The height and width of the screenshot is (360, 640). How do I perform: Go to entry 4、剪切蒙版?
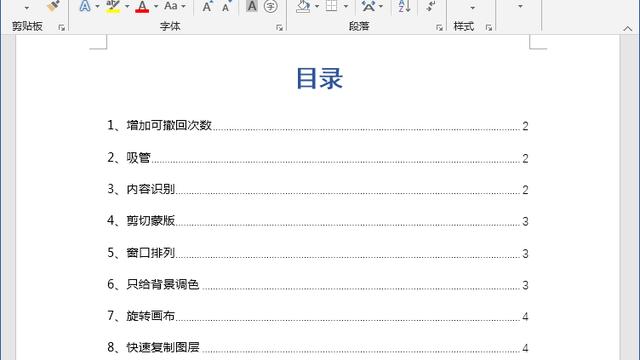click(x=141, y=221)
